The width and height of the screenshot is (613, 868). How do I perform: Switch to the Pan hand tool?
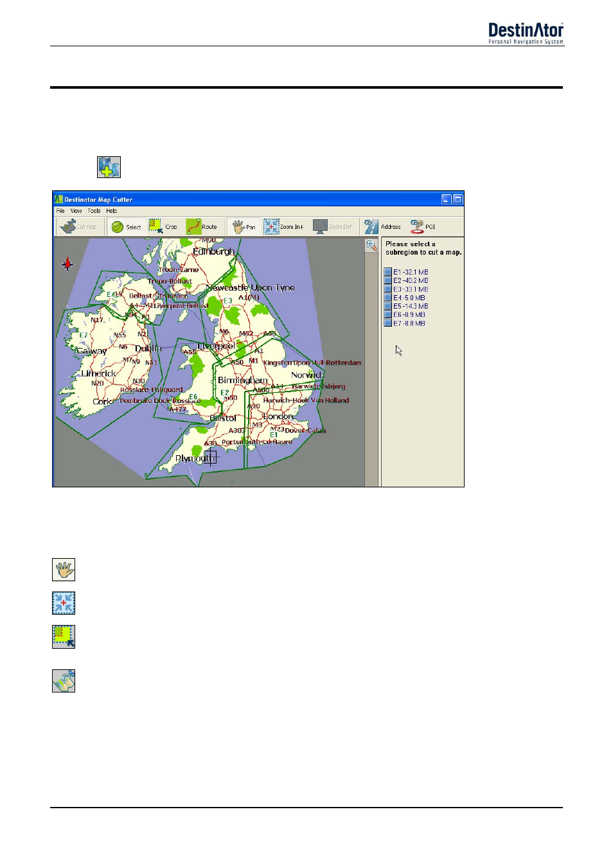(x=244, y=227)
